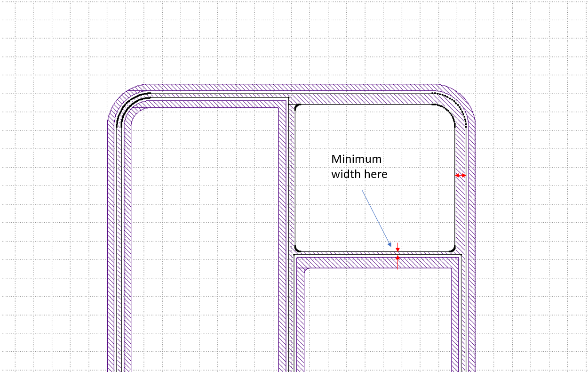Click the upper-right cavity's bottom-left rounded corner
The height and width of the screenshot is (372, 588).
pos(297,248)
